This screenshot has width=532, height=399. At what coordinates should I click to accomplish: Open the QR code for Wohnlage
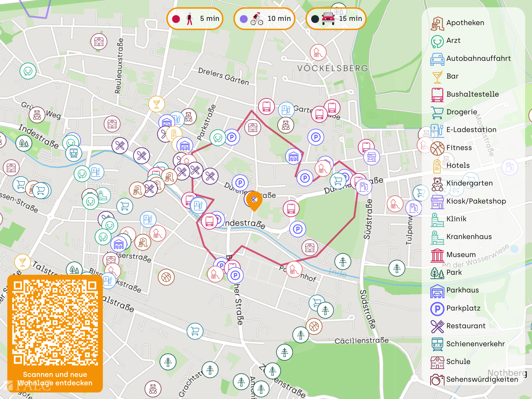click(55, 322)
